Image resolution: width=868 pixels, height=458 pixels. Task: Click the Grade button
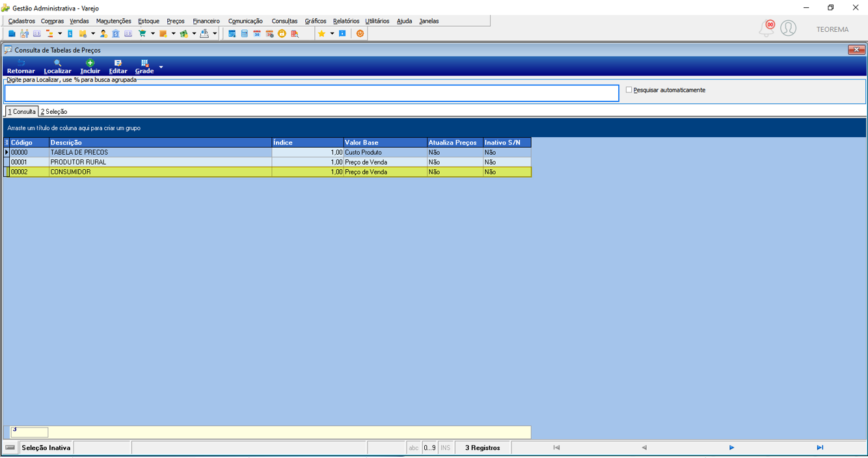(x=144, y=66)
